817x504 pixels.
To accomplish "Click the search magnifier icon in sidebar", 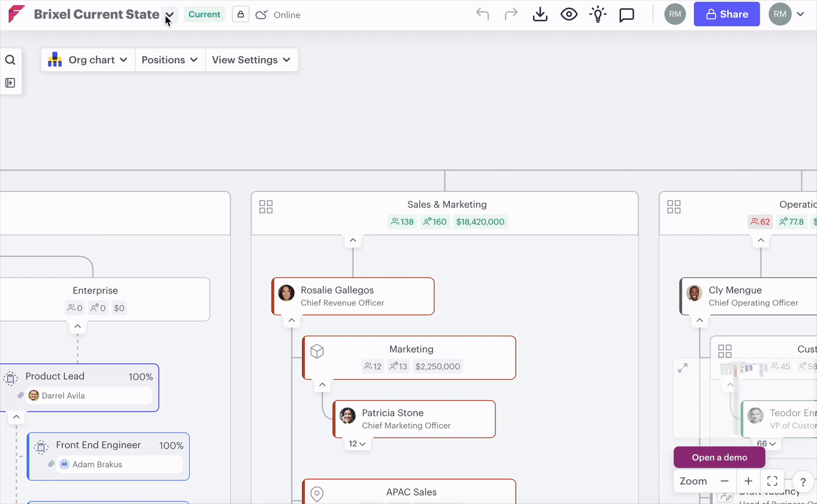I will click(x=10, y=60).
